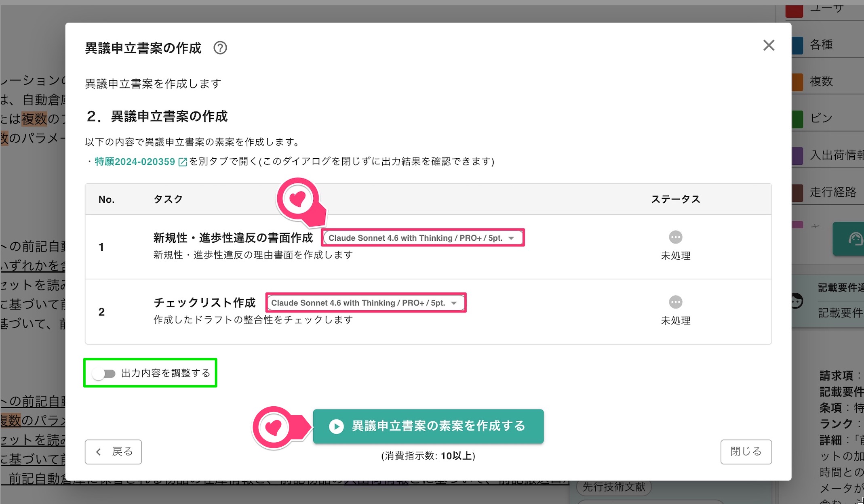The height and width of the screenshot is (504, 864).
Task: Select the green ビン color swatch
Action: tap(797, 119)
